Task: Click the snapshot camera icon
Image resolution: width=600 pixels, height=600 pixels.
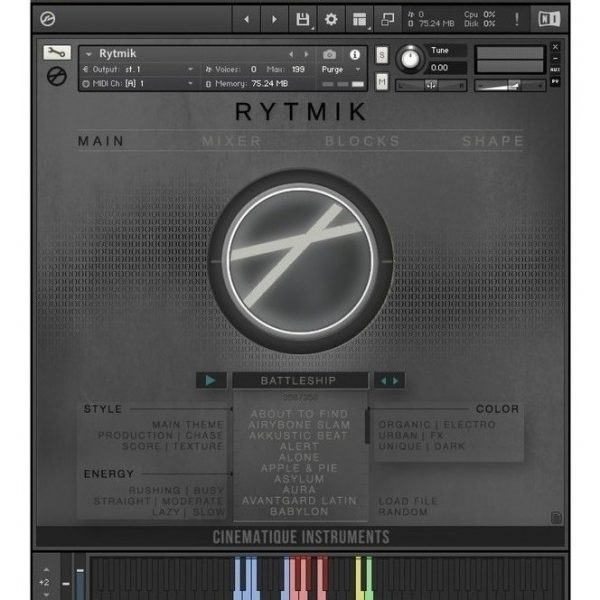Action: point(329,54)
